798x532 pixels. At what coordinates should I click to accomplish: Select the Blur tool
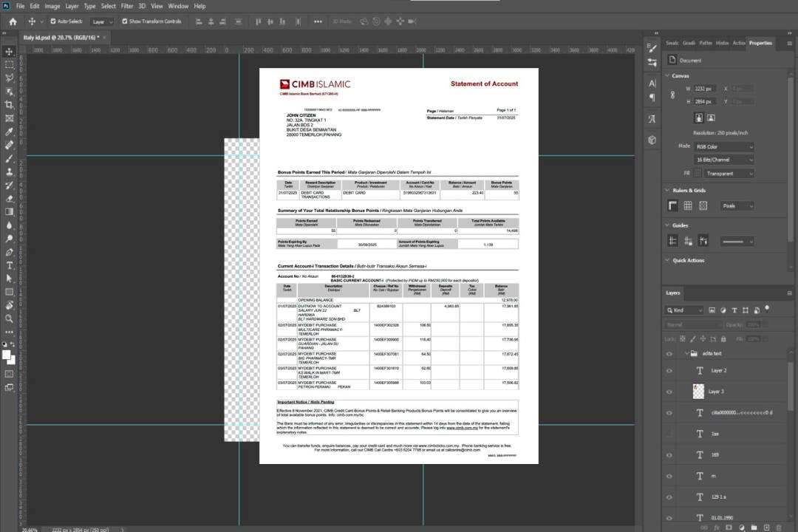(x=9, y=225)
